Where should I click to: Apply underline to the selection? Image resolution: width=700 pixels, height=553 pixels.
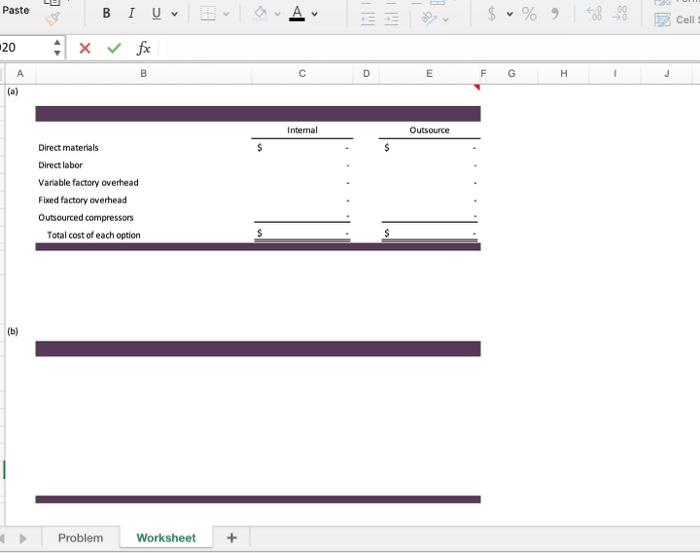[156, 13]
